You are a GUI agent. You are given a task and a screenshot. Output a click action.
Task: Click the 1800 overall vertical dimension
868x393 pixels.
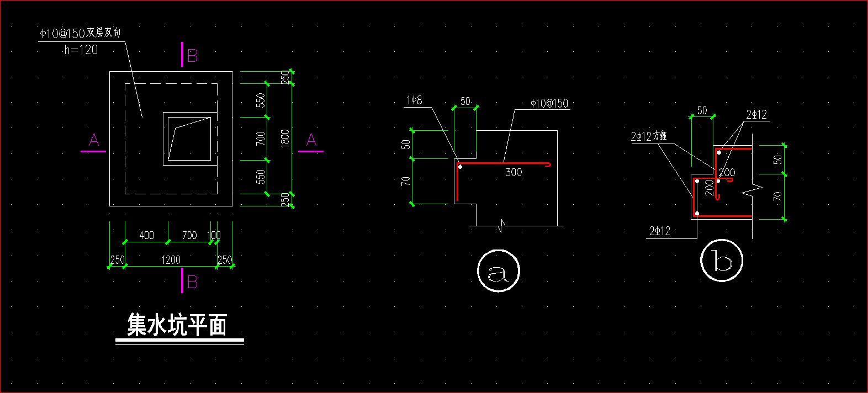[x=285, y=139]
